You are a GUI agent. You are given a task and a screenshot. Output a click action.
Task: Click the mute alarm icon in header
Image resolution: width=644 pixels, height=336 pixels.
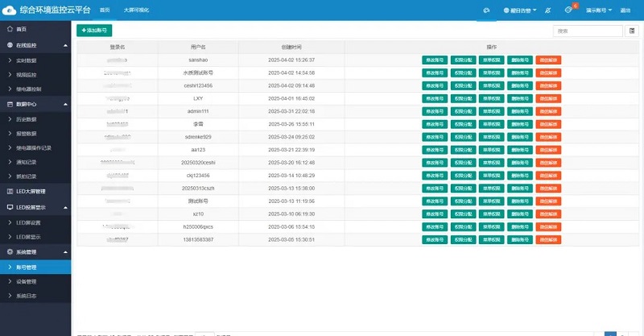point(548,10)
